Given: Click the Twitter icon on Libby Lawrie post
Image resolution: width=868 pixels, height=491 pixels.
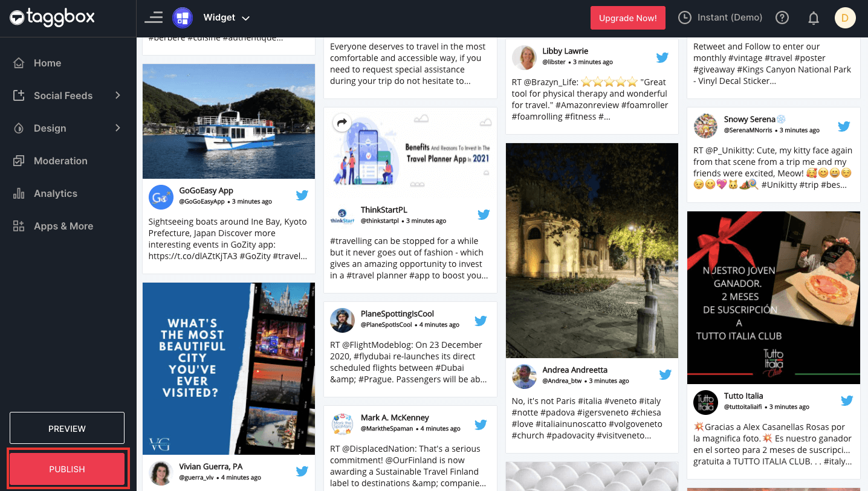Looking at the screenshot, I should click(662, 57).
